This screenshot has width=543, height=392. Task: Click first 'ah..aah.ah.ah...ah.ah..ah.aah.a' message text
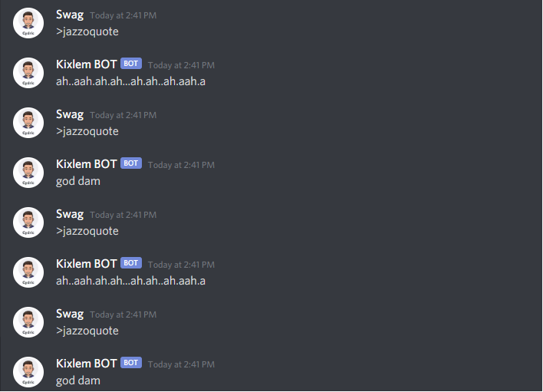coord(130,82)
